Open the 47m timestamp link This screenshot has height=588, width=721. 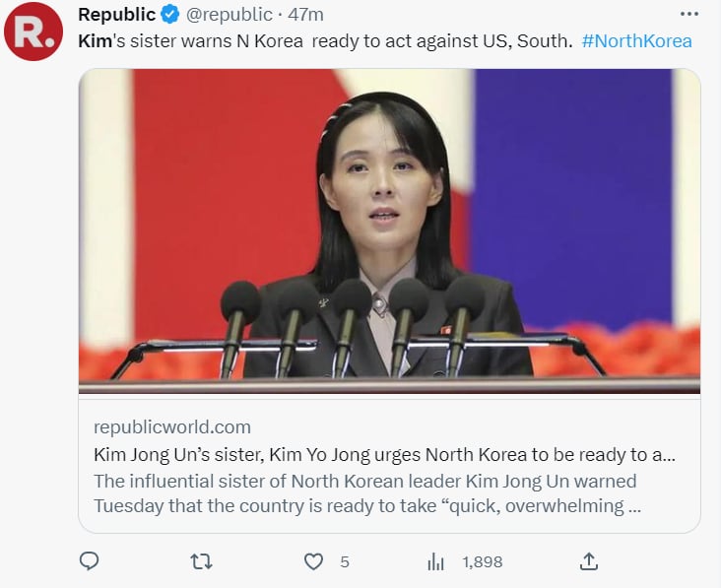[305, 15]
